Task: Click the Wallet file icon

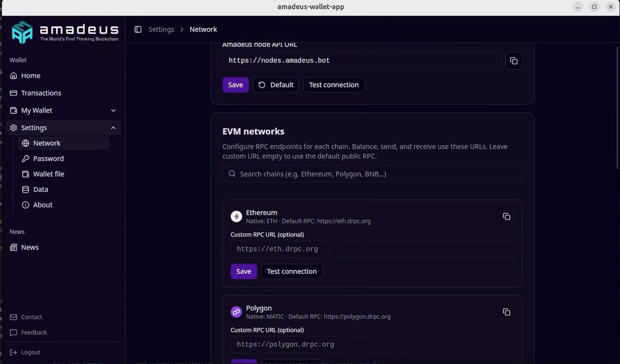Action: 26,174
